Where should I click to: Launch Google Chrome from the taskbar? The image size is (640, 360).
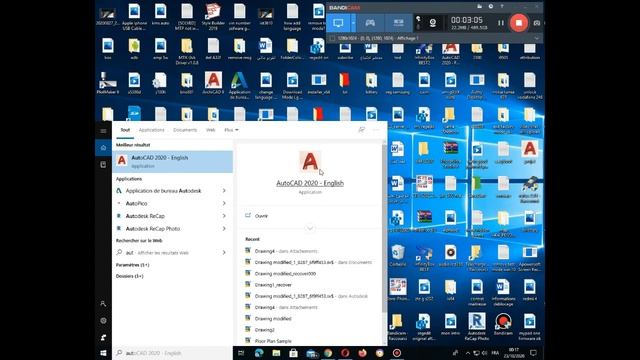(x=328, y=353)
